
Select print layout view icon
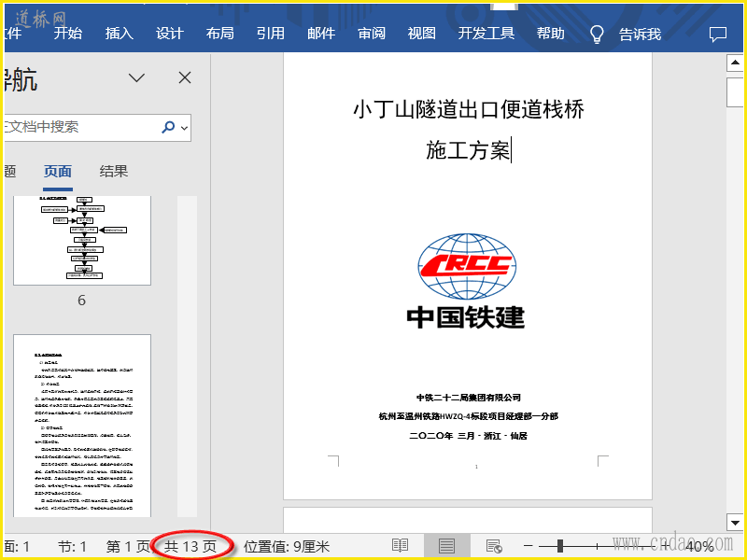(446, 546)
